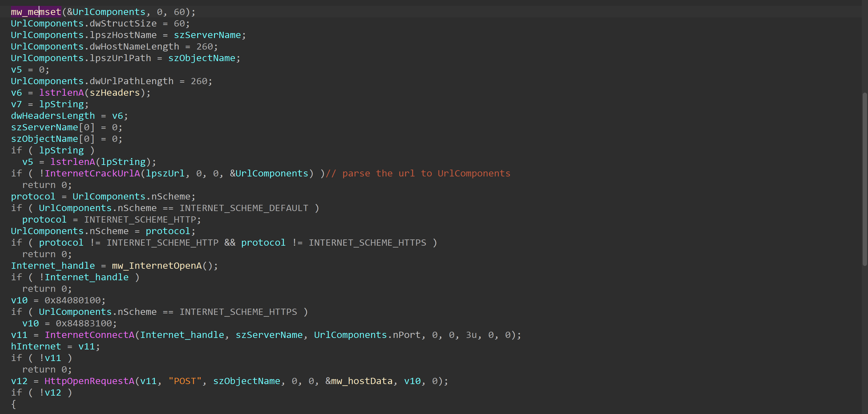Click the InternetCrackUrlA function name
The image size is (868, 414).
pyautogui.click(x=92, y=173)
